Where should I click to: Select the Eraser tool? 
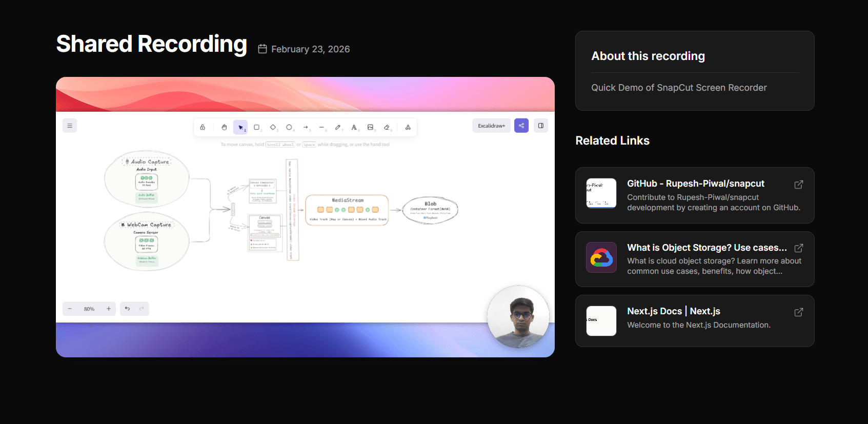[x=387, y=127]
